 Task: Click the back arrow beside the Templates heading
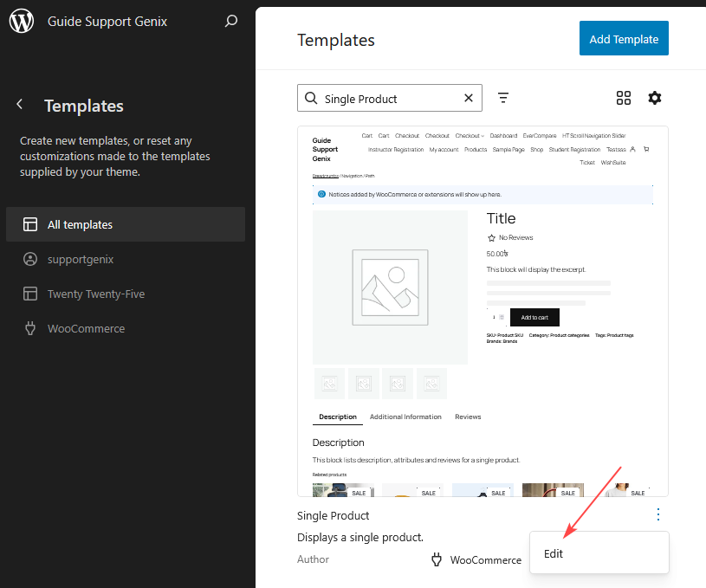[x=19, y=105]
